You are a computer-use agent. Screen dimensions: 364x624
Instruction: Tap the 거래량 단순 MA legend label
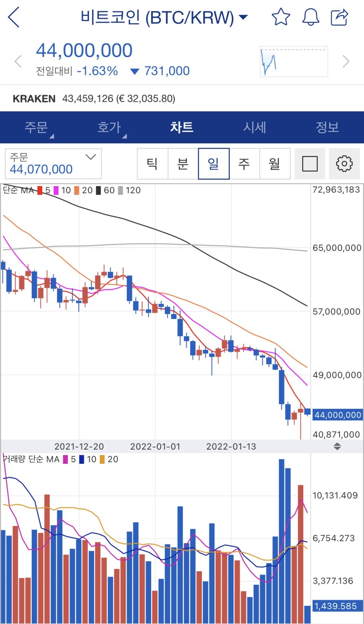[x=31, y=459]
